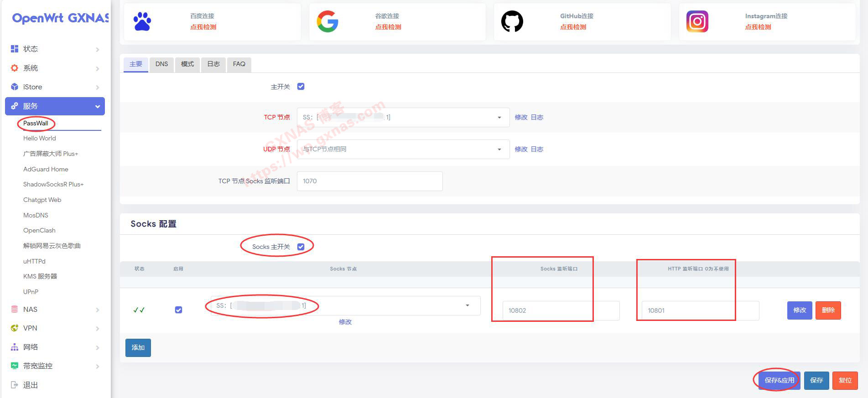The height and width of the screenshot is (398, 868).
Task: Open the UDP 节点 dropdown
Action: tap(403, 150)
